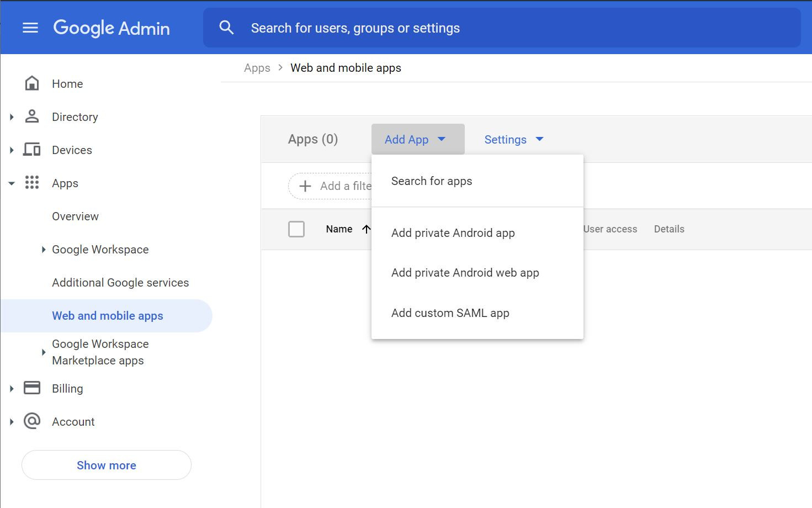Click the Home house icon

(x=32, y=83)
